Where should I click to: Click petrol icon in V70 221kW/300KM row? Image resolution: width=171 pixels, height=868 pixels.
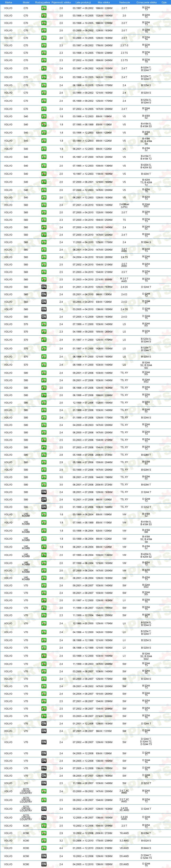(x=44, y=716)
